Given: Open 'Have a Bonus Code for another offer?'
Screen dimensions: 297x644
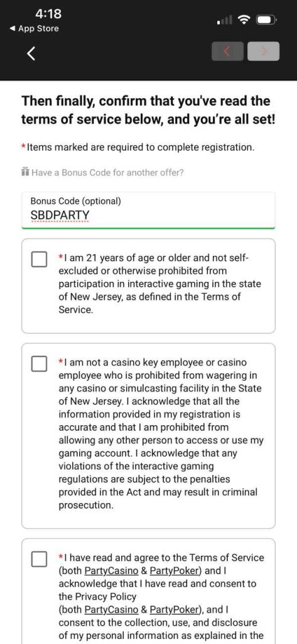Looking at the screenshot, I should pos(107,172).
